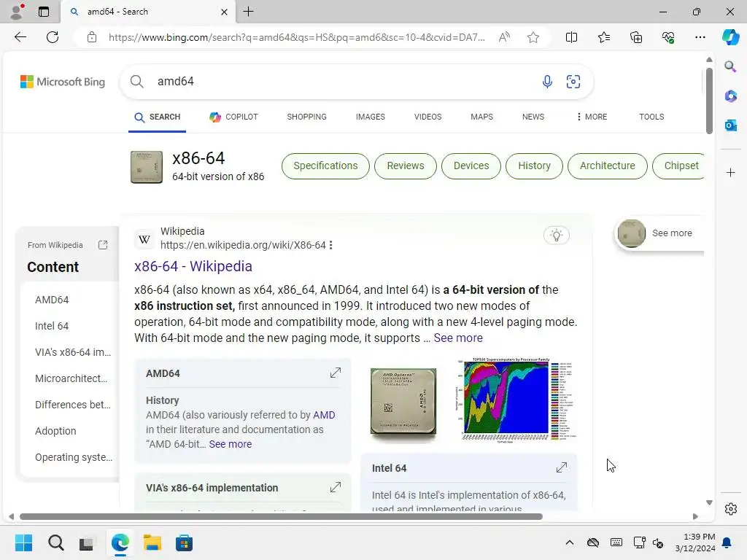This screenshot has width=747, height=560.
Task: Open visual search camera icon
Action: 573,82
